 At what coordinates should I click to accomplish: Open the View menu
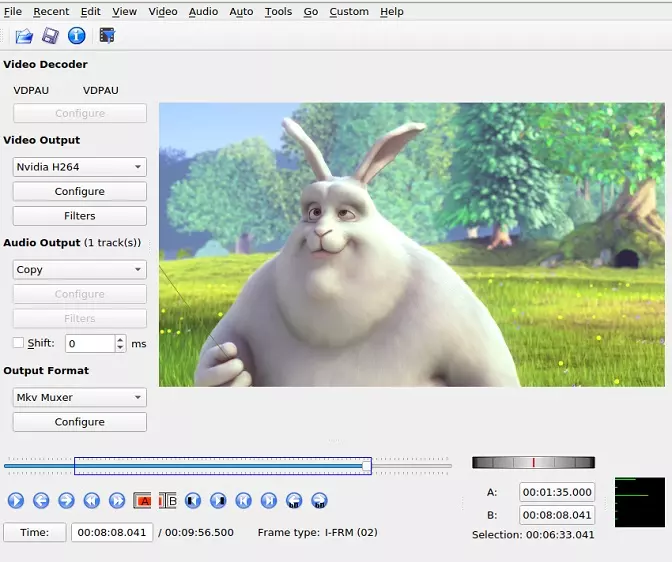tap(124, 12)
